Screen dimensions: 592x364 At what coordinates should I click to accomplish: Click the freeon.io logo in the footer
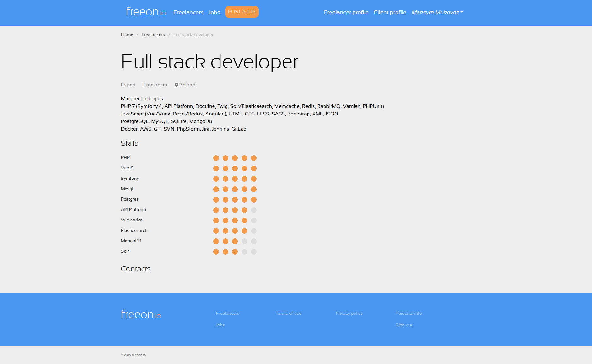(x=141, y=314)
